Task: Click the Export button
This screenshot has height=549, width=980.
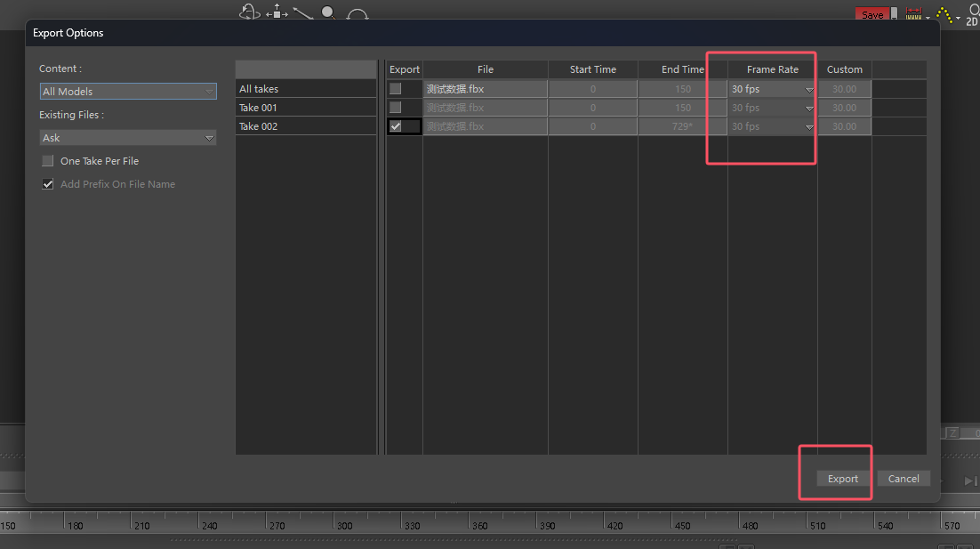Action: (x=842, y=479)
